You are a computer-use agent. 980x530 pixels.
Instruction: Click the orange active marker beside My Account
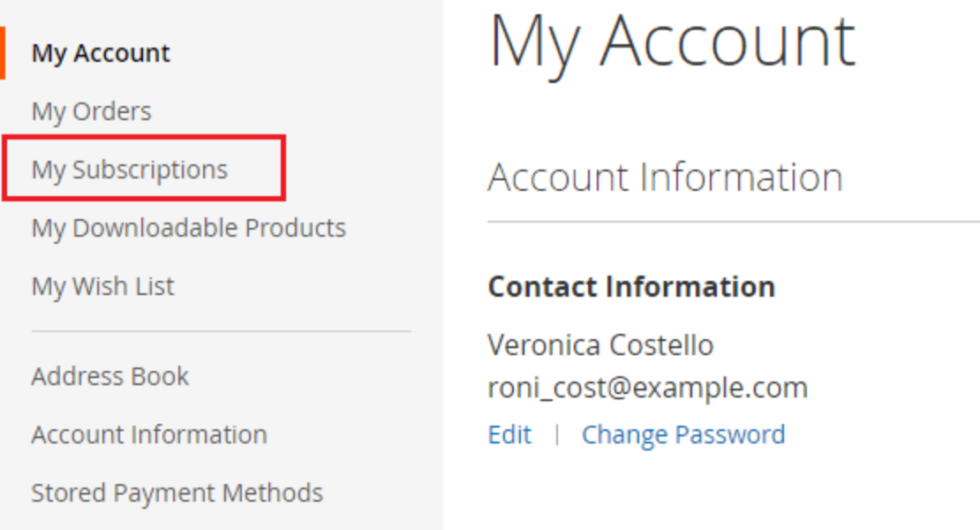[x=3, y=53]
